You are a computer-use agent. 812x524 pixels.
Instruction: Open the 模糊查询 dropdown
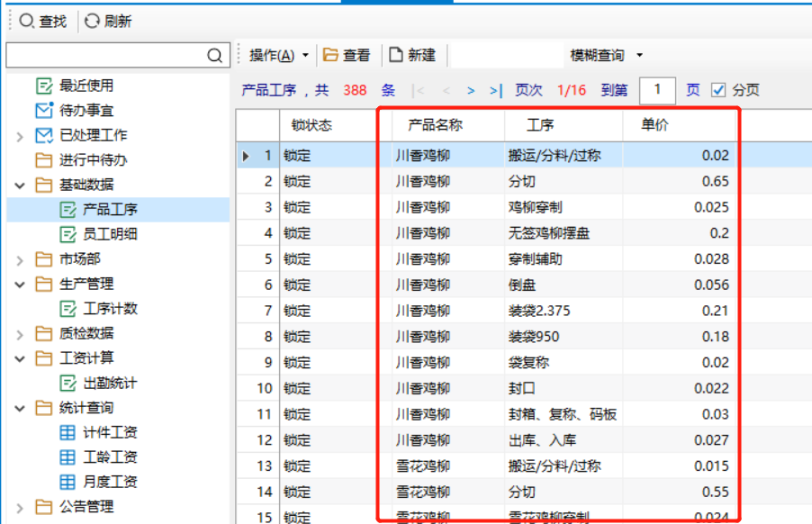607,55
